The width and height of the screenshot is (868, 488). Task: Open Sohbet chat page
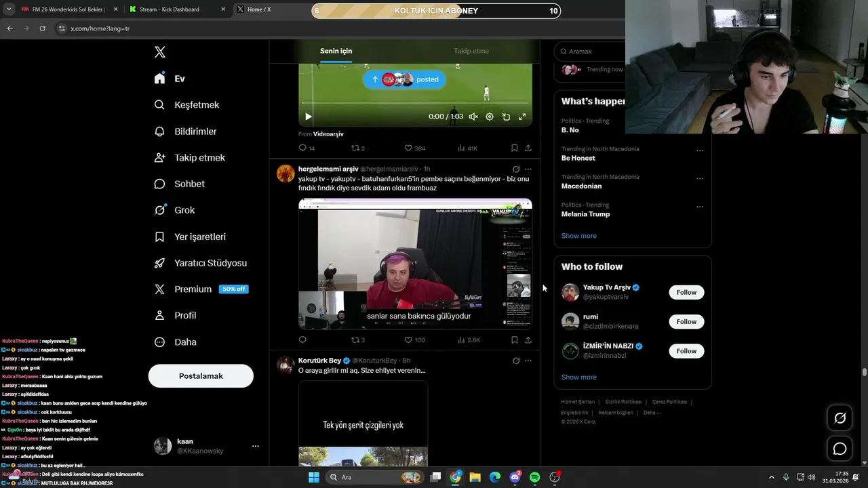pyautogui.click(x=179, y=184)
